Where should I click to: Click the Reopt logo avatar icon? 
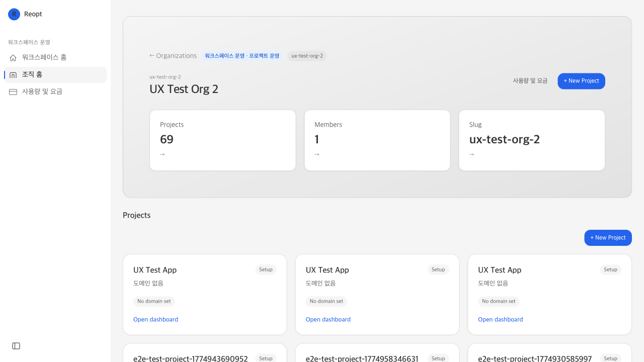click(14, 14)
